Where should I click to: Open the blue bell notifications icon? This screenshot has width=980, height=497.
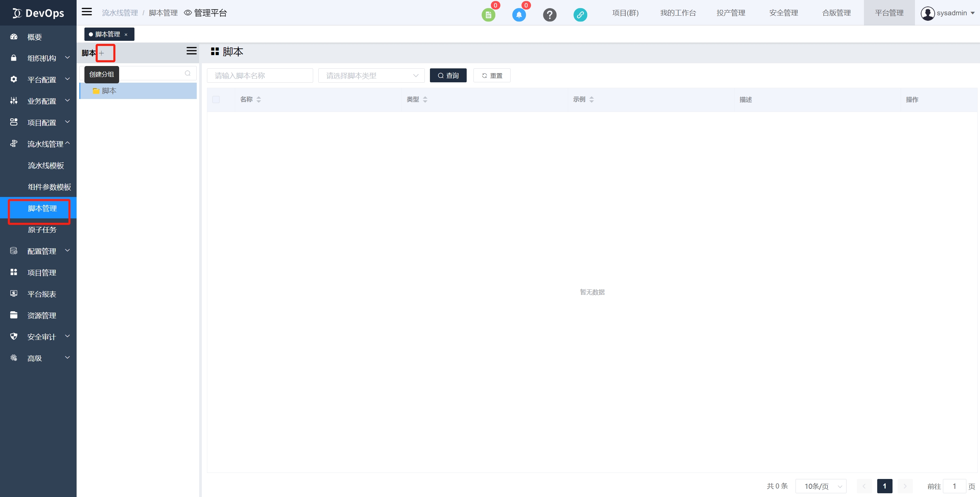click(x=518, y=15)
